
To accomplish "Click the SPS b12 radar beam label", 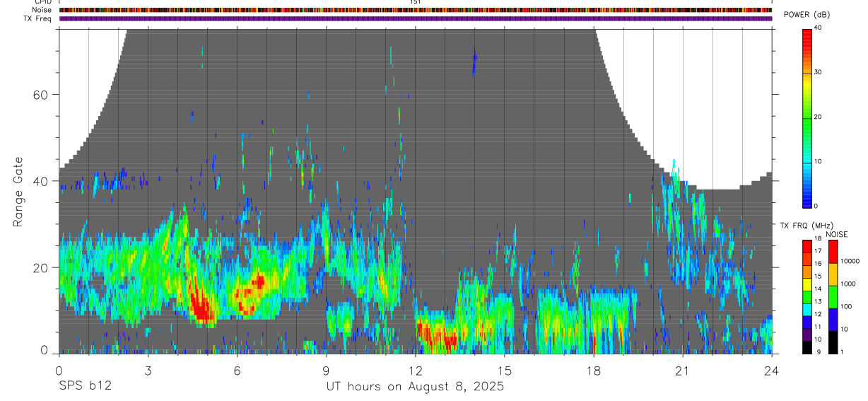I will [x=85, y=386].
